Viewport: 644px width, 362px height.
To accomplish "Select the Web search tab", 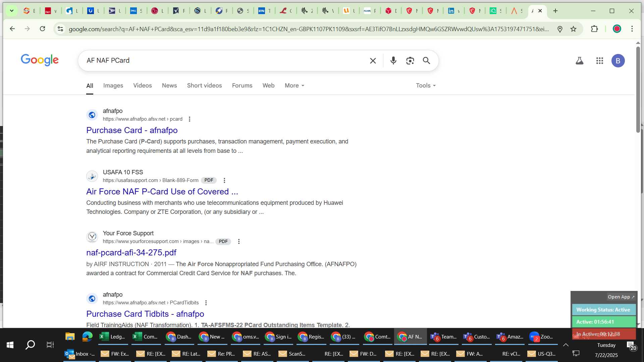I will point(268,85).
